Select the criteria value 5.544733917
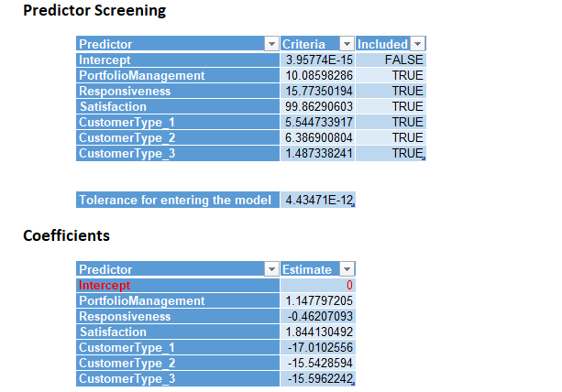562x392 pixels. pos(317,122)
